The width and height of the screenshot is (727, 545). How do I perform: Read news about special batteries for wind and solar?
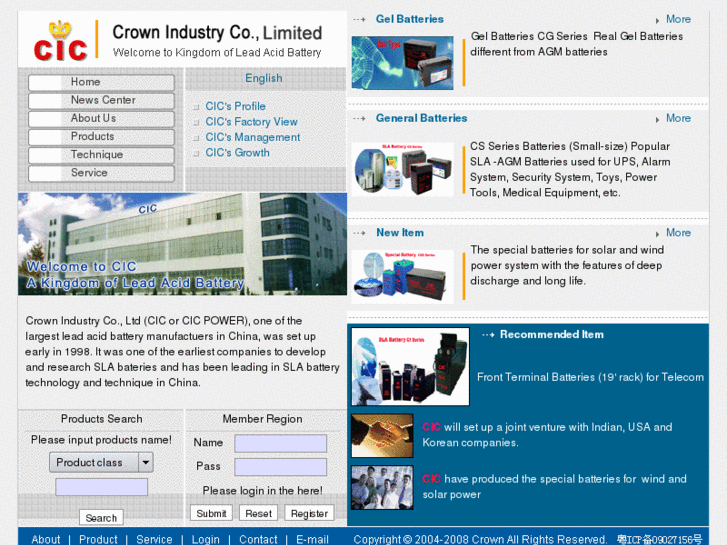[x=554, y=487]
